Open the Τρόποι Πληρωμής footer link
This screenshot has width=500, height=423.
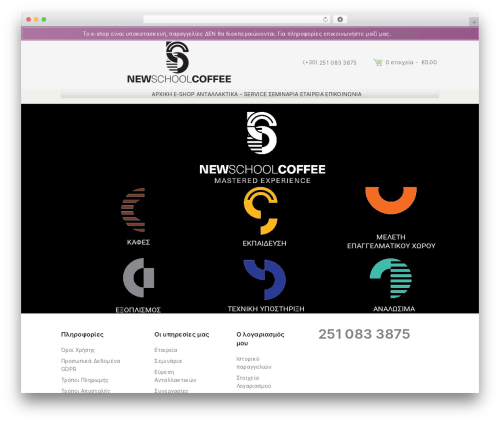[85, 380]
